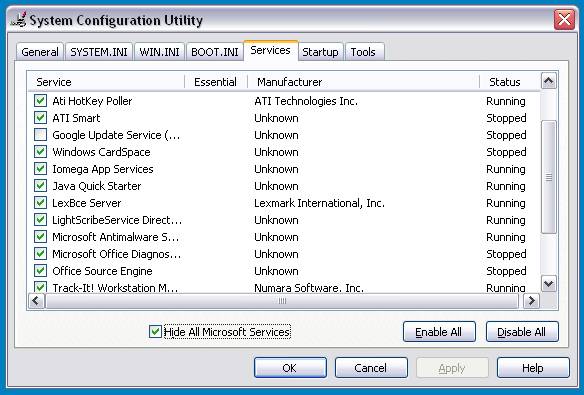This screenshot has width=584, height=395.
Task: Uncheck the Track-It! Workstation service checkbox
Action: pos(40,287)
